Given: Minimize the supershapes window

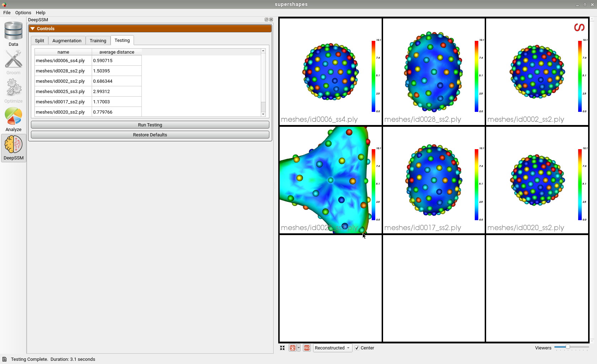Looking at the screenshot, I should (x=577, y=5).
